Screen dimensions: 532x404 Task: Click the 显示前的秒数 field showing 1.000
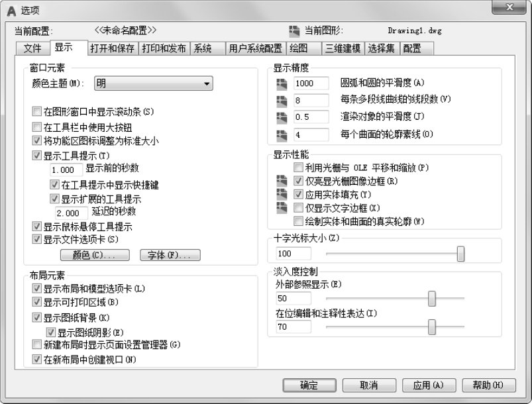66,170
